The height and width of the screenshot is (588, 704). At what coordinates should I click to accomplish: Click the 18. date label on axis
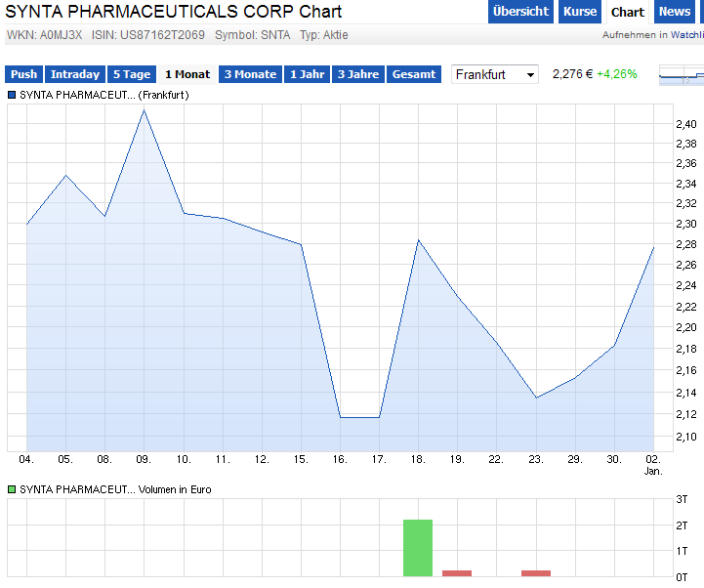418,458
